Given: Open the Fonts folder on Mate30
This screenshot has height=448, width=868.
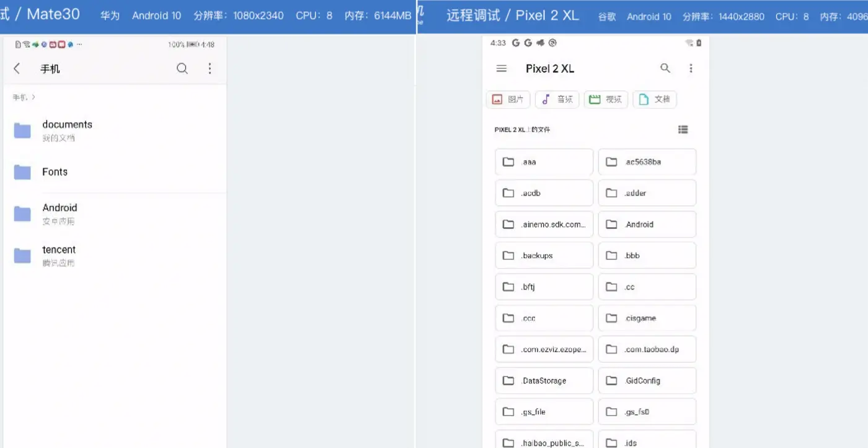Looking at the screenshot, I should tap(113, 172).
